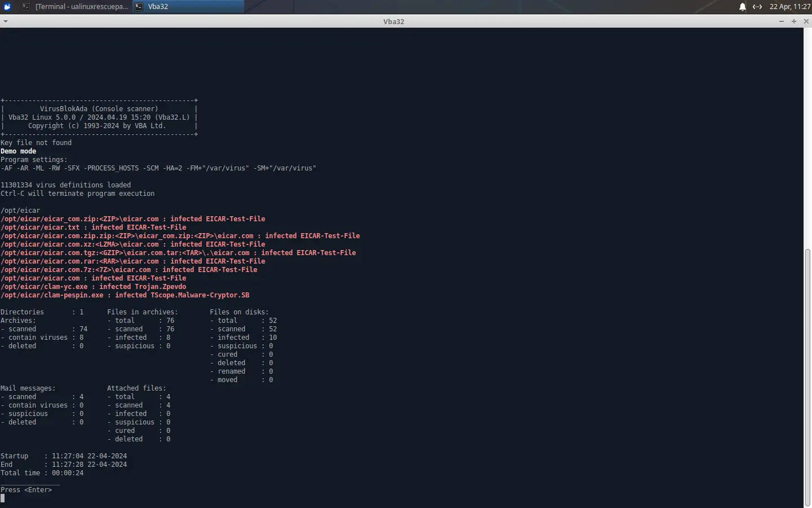Minimize the Vba32 window

782,21
